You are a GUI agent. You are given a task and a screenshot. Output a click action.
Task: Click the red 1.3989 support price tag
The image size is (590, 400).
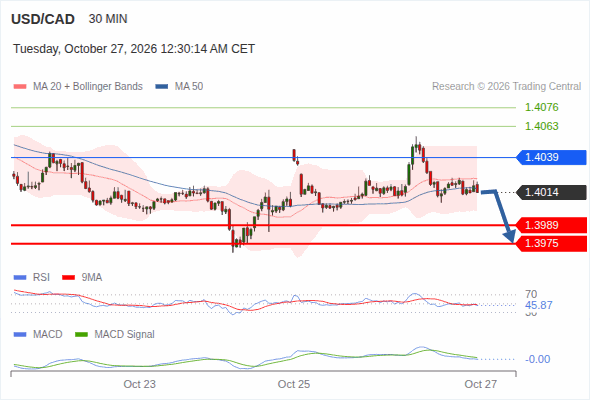pos(551,225)
